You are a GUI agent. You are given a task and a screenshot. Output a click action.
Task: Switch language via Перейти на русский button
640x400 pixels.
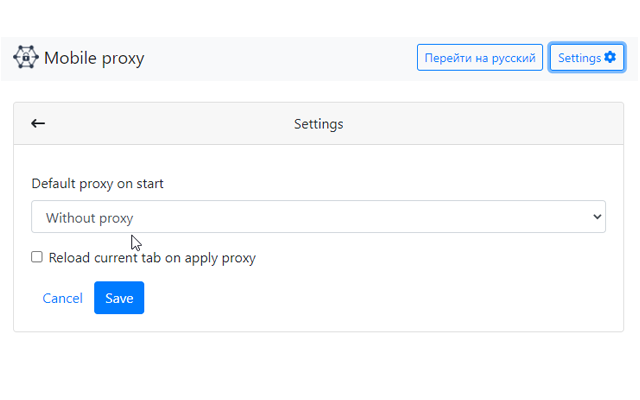click(x=480, y=58)
